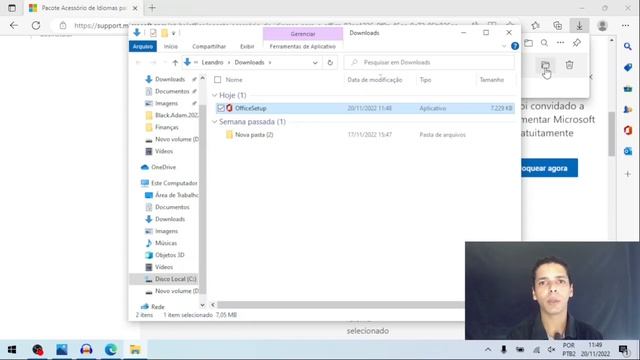Open Músicas in navigation pane
640x360 pixels.
[x=166, y=243]
